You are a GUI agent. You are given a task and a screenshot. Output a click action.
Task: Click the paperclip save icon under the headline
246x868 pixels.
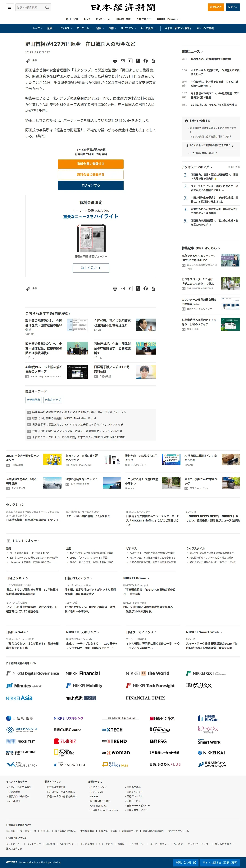(28, 61)
